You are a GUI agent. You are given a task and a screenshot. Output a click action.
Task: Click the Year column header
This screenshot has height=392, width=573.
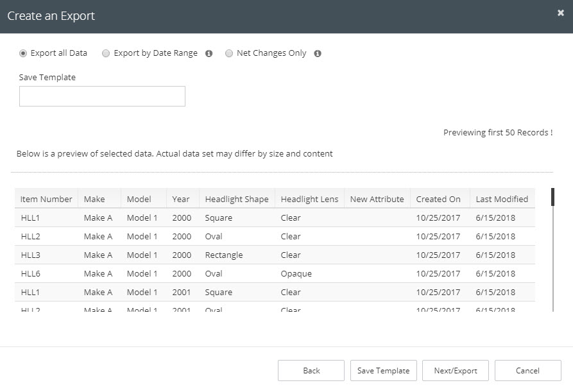[183, 199]
